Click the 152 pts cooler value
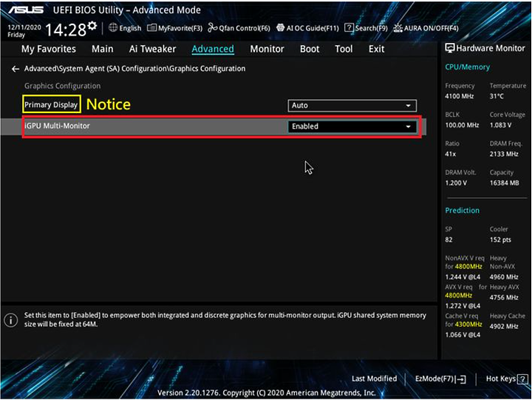Screen dimensions: 532x400 point(500,240)
